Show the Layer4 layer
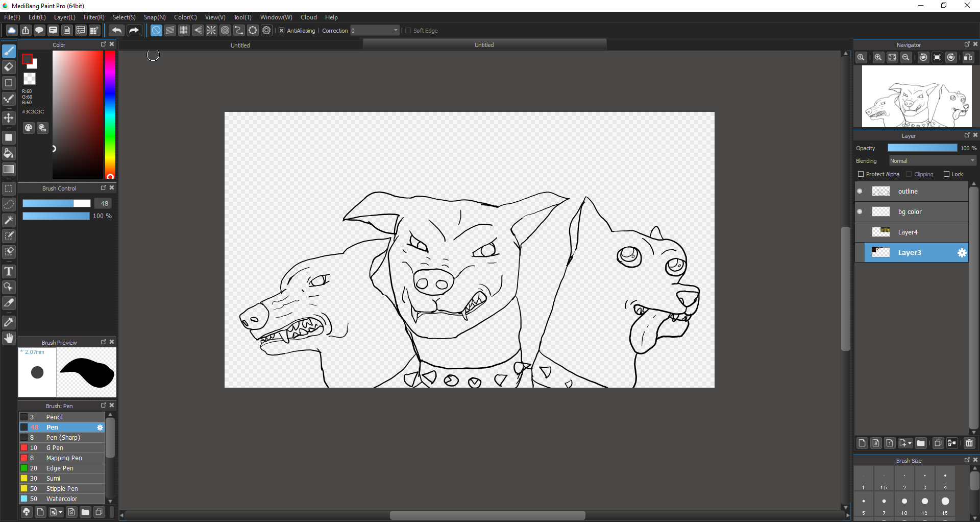The height and width of the screenshot is (522, 980). click(x=860, y=232)
